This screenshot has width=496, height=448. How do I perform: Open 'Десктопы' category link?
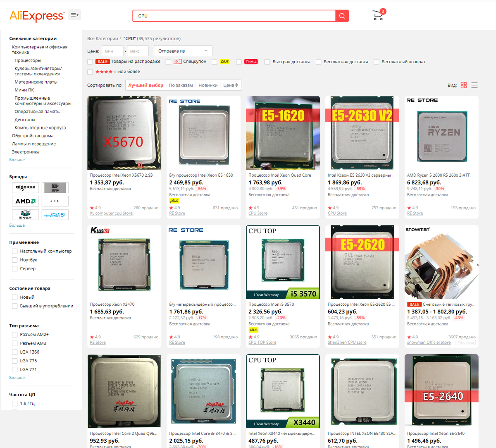click(x=25, y=120)
